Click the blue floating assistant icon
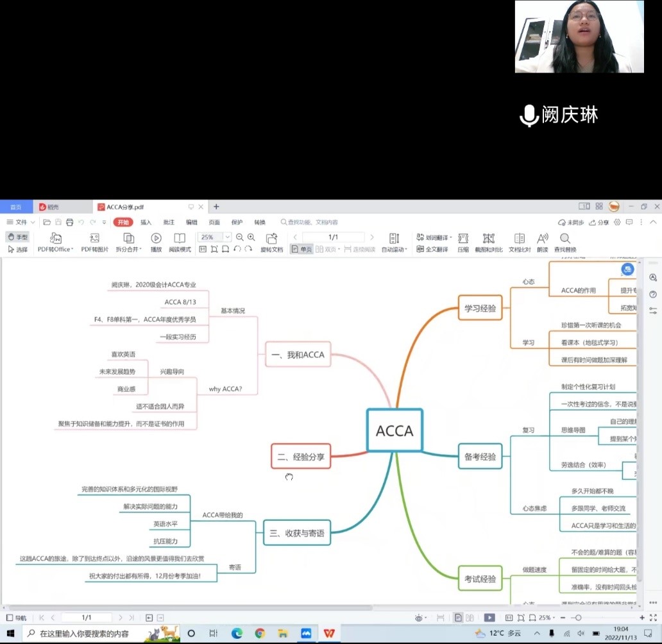662x644 pixels. click(627, 269)
